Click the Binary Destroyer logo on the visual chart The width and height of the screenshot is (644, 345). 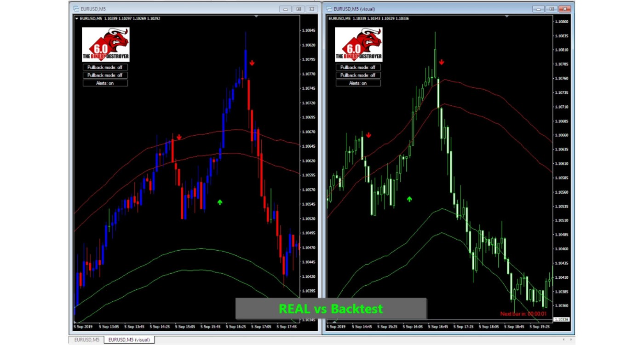click(358, 44)
